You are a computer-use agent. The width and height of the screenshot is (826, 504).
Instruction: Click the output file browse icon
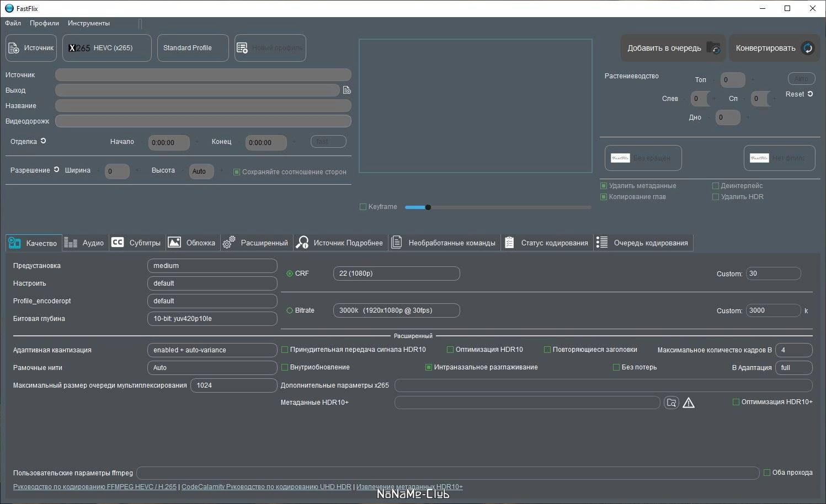pyautogui.click(x=347, y=90)
